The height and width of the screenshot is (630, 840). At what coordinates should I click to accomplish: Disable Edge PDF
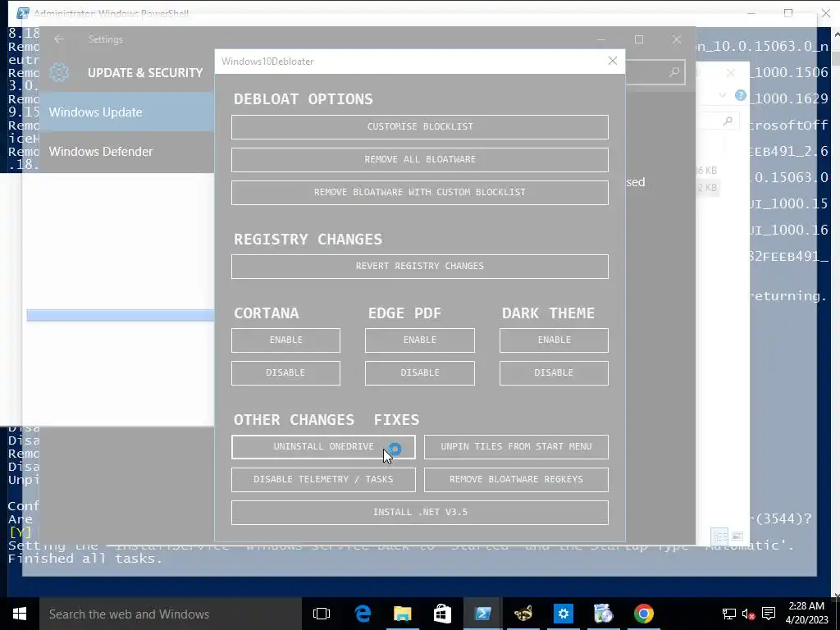[419, 373]
